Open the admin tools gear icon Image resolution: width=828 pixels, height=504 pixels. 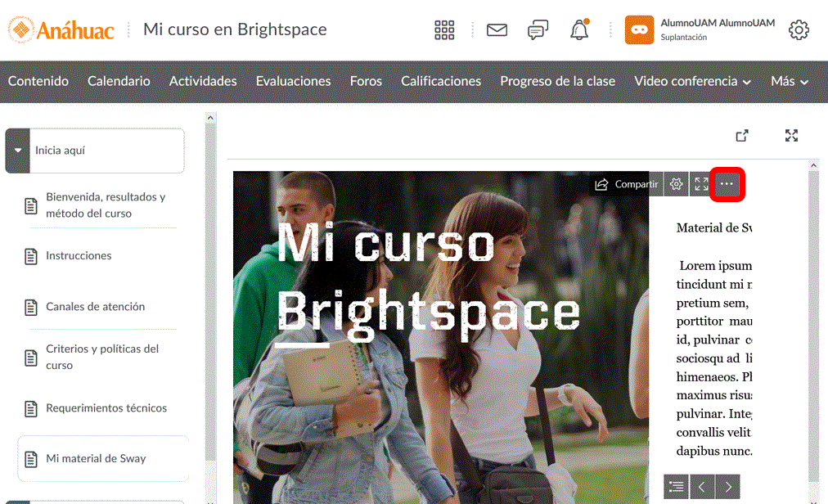click(x=799, y=30)
